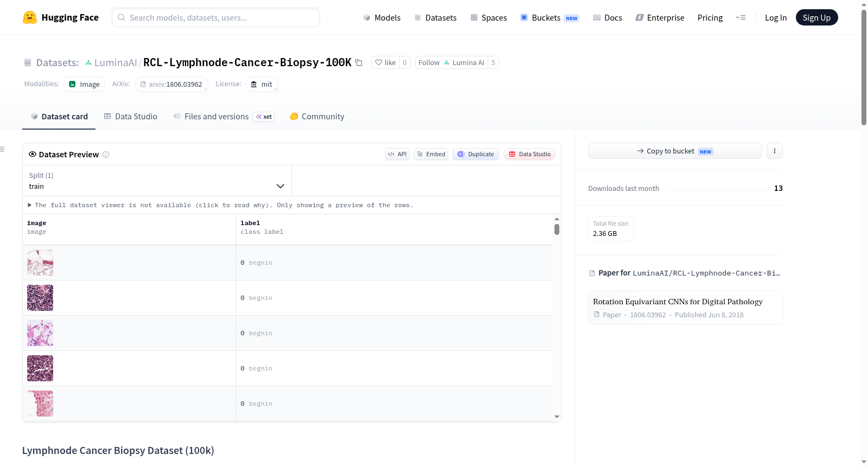Click the follower count 5

[x=493, y=62]
